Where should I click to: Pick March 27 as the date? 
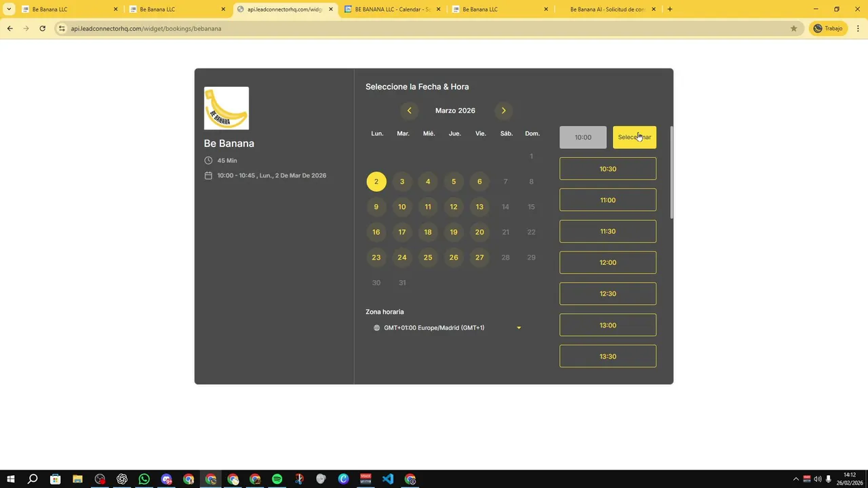[x=479, y=258]
